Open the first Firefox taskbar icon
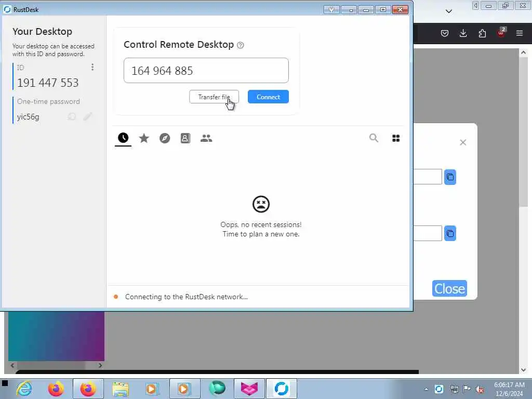The height and width of the screenshot is (399, 532). 56,389
